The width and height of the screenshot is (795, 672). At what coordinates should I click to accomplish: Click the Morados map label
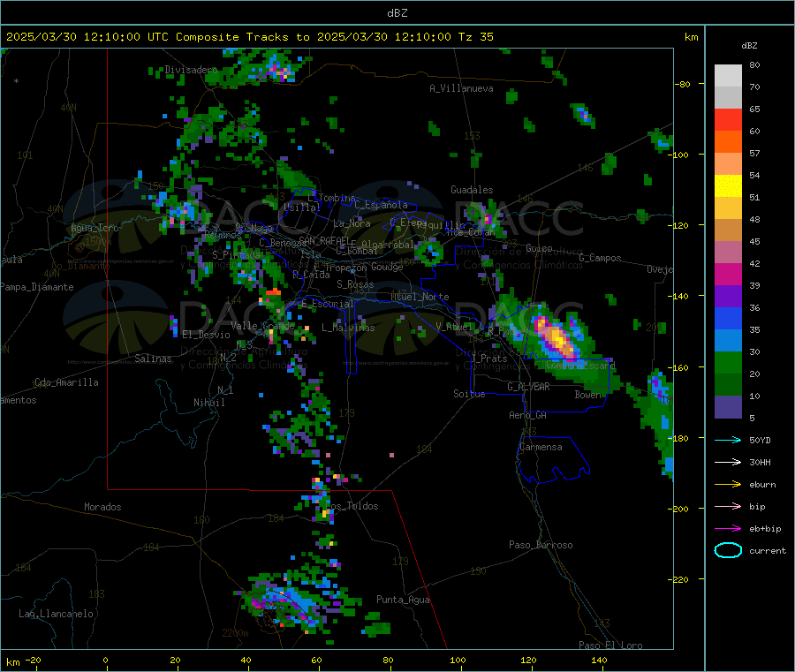click(102, 507)
